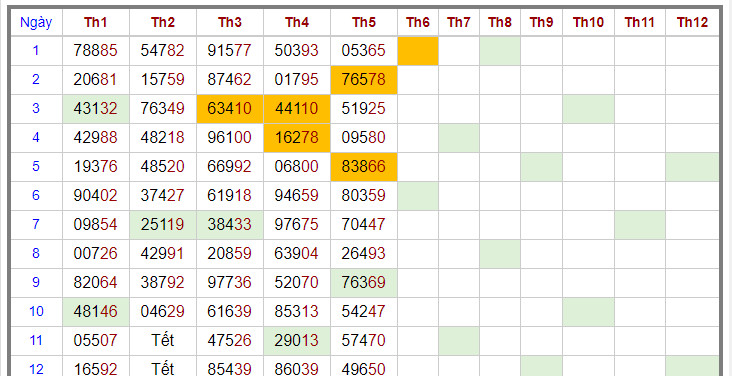This screenshot has width=732, height=376.
Task: Click the orange cell 76578
Action: click(364, 80)
